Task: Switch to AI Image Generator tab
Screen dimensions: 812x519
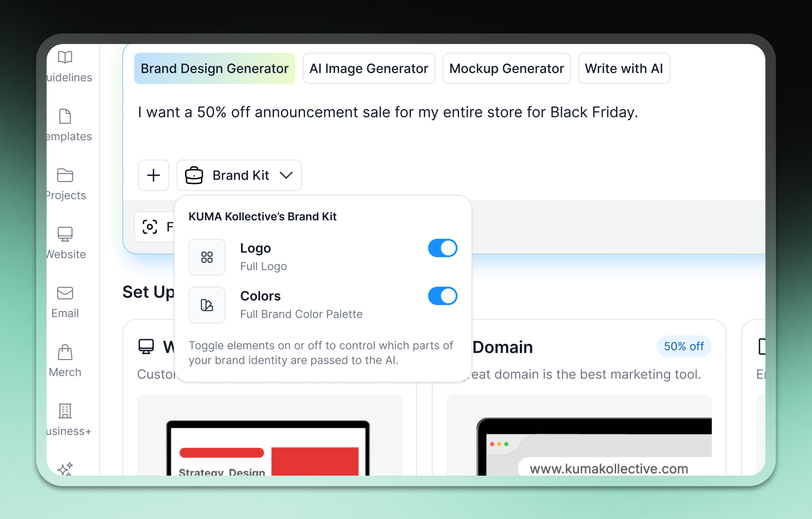Action: click(x=369, y=69)
